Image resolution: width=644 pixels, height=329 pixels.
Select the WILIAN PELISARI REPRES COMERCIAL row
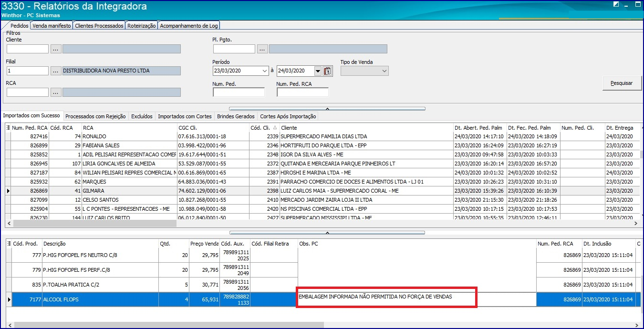322,173
